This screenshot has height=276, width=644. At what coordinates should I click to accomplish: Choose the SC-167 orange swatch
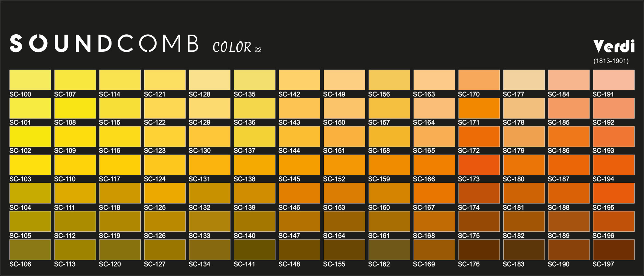pos(434,193)
